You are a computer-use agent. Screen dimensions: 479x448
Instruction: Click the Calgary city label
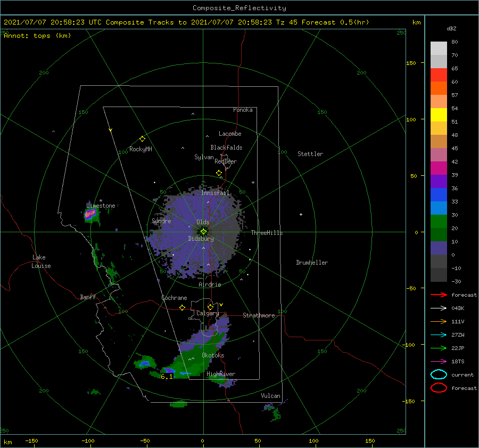208,313
